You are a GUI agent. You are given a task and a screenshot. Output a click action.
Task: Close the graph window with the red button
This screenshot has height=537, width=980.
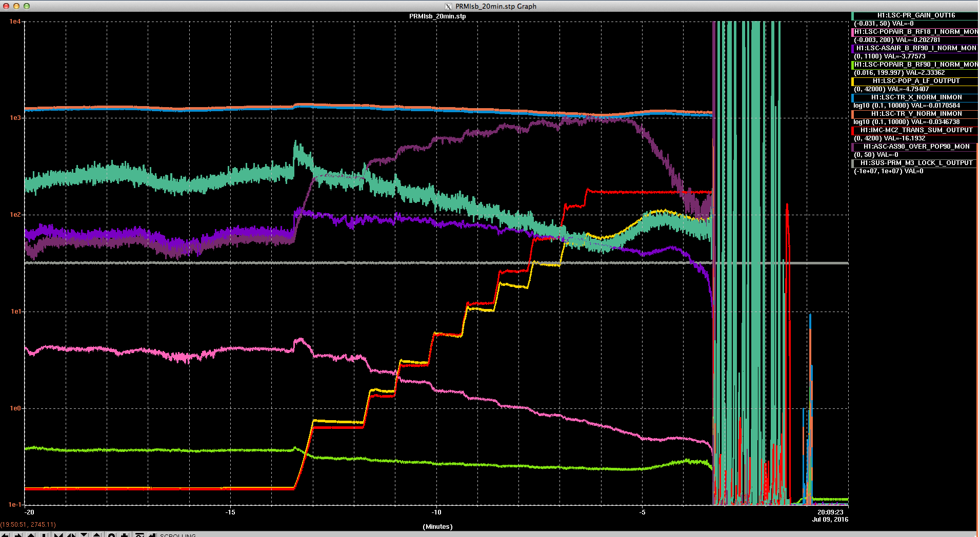(x=6, y=6)
